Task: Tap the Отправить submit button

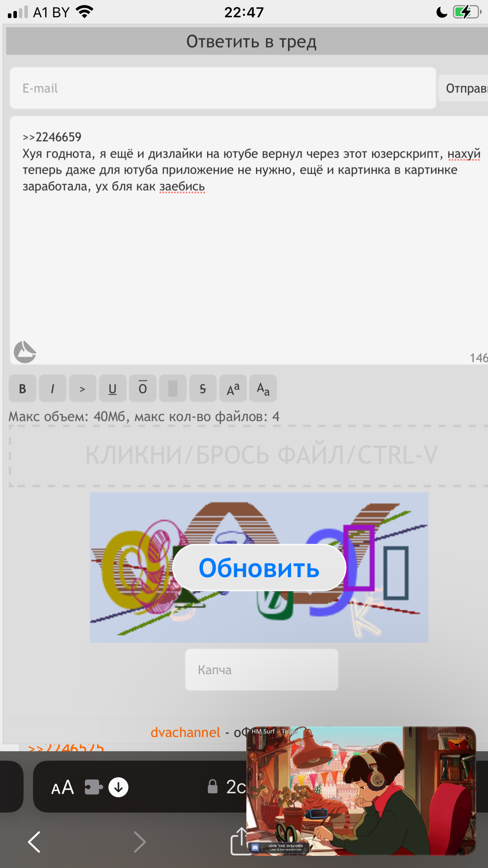Action: (x=464, y=88)
